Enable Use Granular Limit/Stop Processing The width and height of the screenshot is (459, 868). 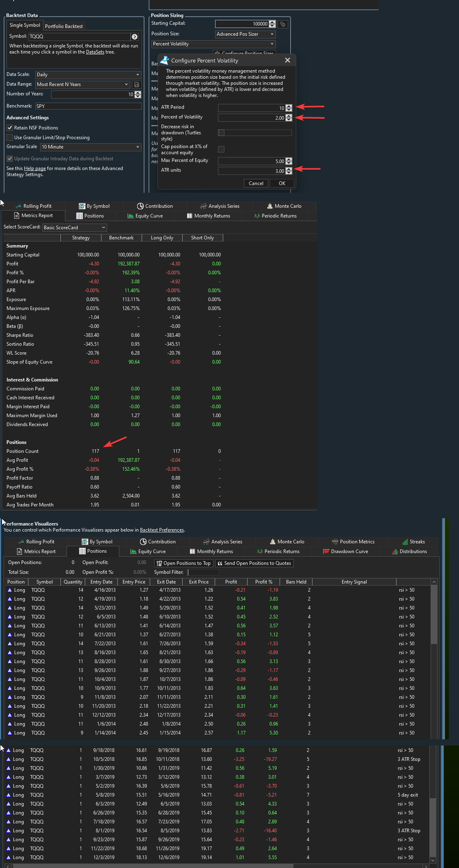tap(10, 138)
